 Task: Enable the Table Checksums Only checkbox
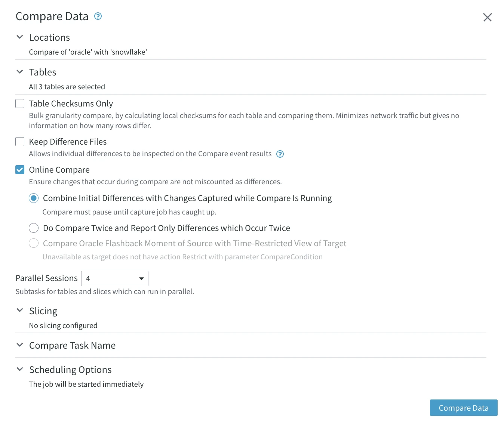[20, 104]
